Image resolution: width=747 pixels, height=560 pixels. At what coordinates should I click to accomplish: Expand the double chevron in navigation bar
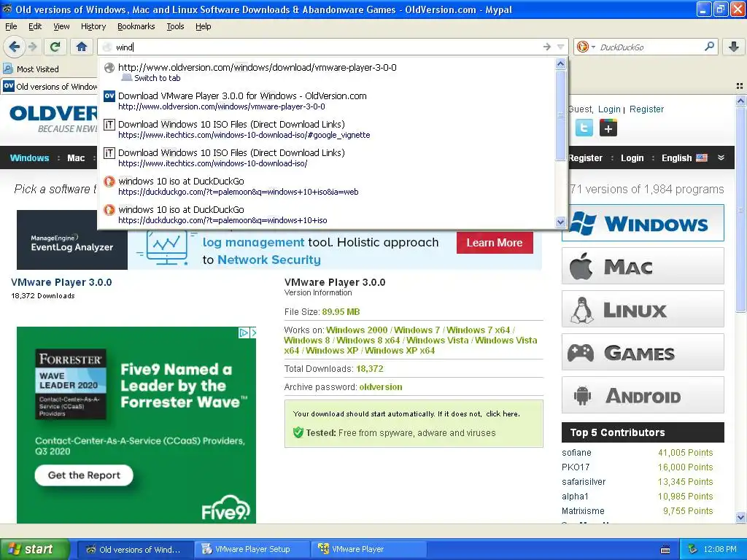pos(721,157)
